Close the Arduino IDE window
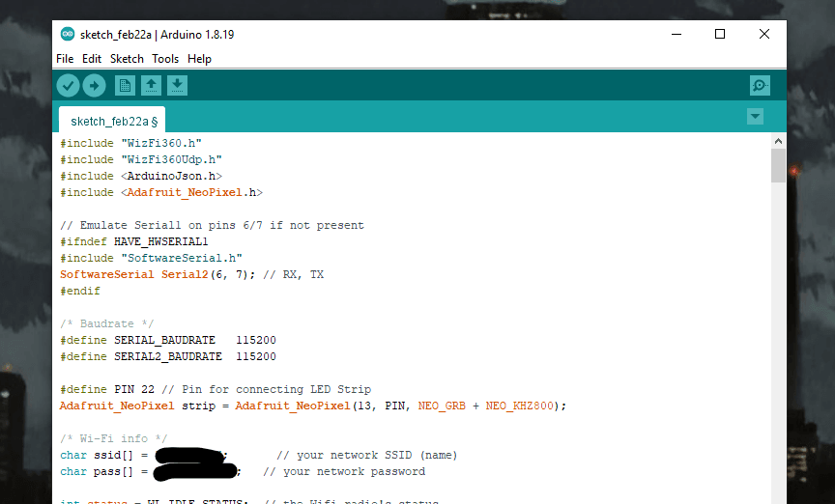The image size is (835, 504). tap(764, 34)
